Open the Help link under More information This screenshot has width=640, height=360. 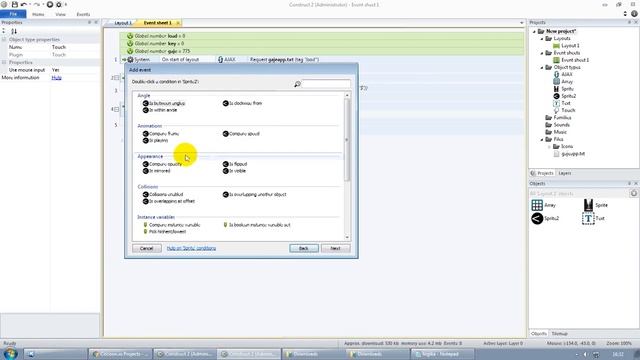click(x=56, y=78)
